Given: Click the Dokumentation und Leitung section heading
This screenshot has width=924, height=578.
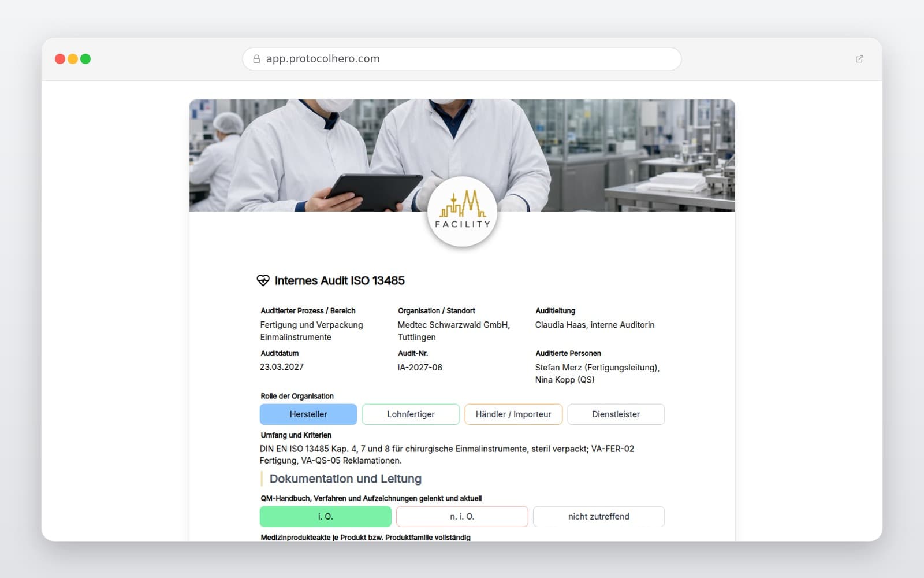Looking at the screenshot, I should pos(345,479).
